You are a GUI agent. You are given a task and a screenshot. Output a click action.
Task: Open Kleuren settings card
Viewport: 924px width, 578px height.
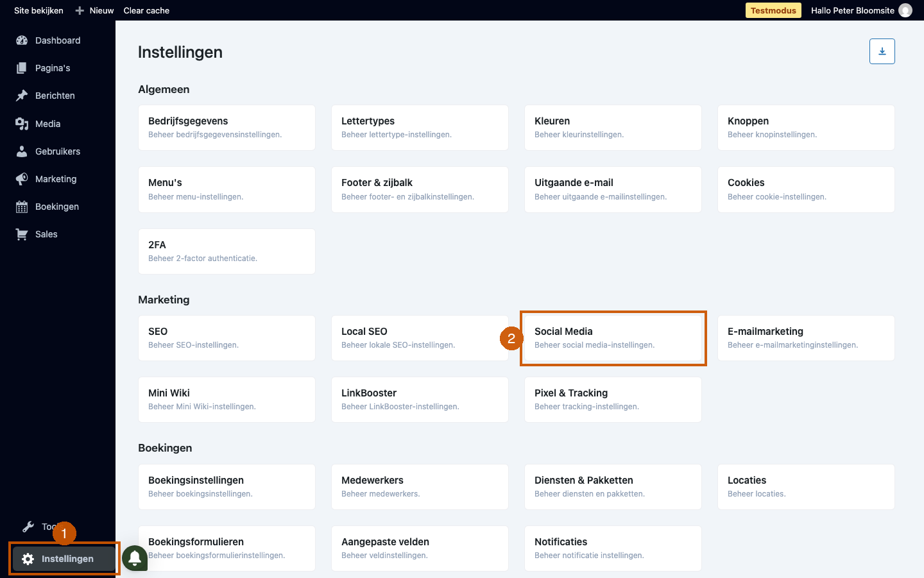613,128
